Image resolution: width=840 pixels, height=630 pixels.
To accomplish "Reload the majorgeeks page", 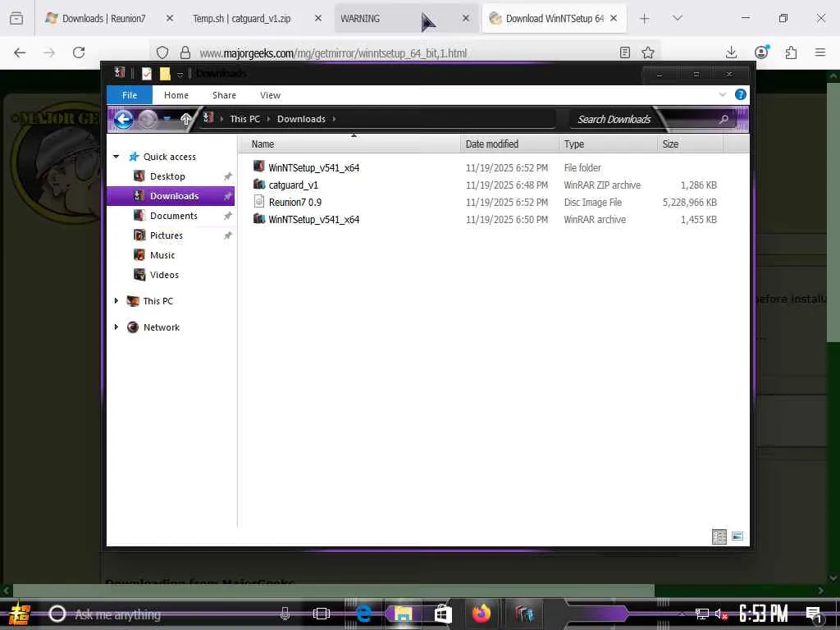I will click(79, 52).
